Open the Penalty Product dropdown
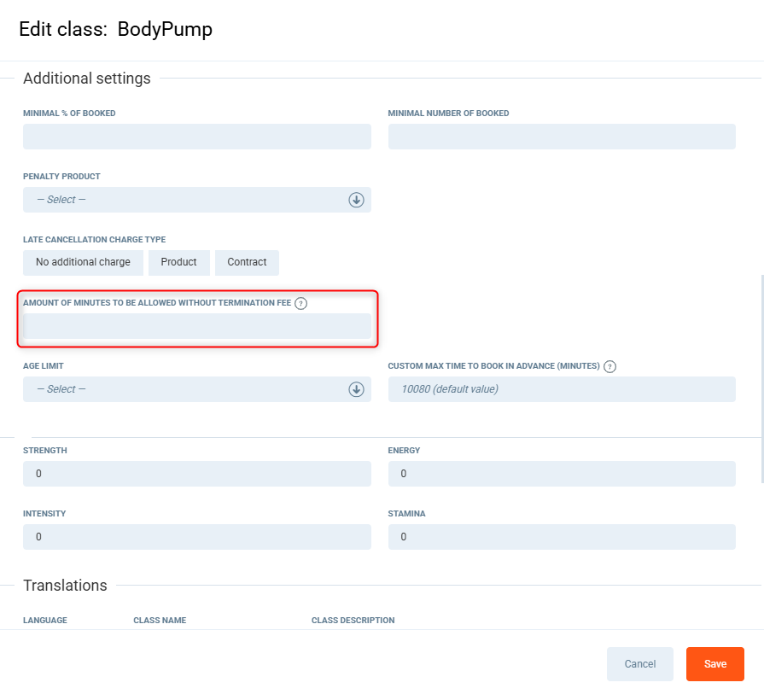 pyautogui.click(x=188, y=200)
